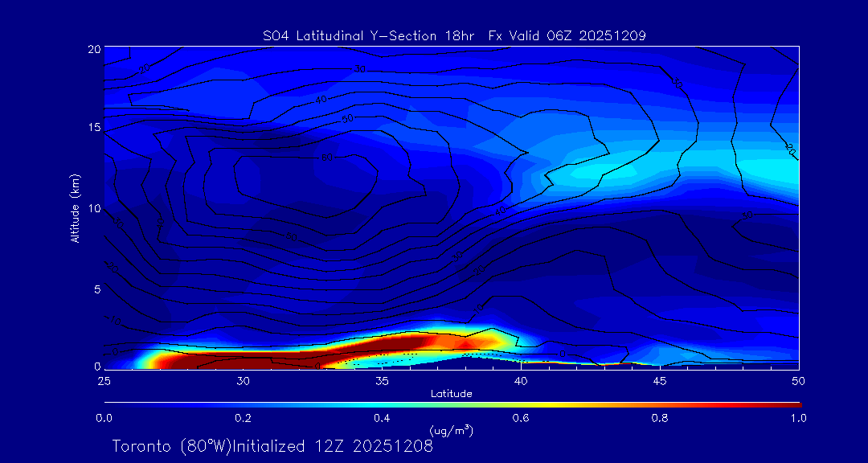Image resolution: width=868 pixels, height=463 pixels.
Task: Select the altitude axis tick label 5
Action: click(96, 289)
